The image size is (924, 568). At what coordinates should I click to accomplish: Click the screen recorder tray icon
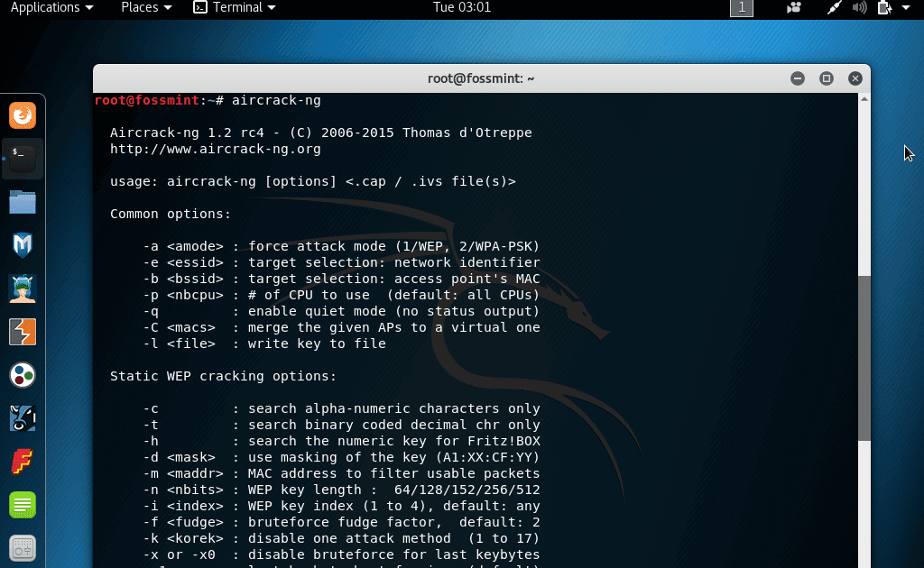794,7
